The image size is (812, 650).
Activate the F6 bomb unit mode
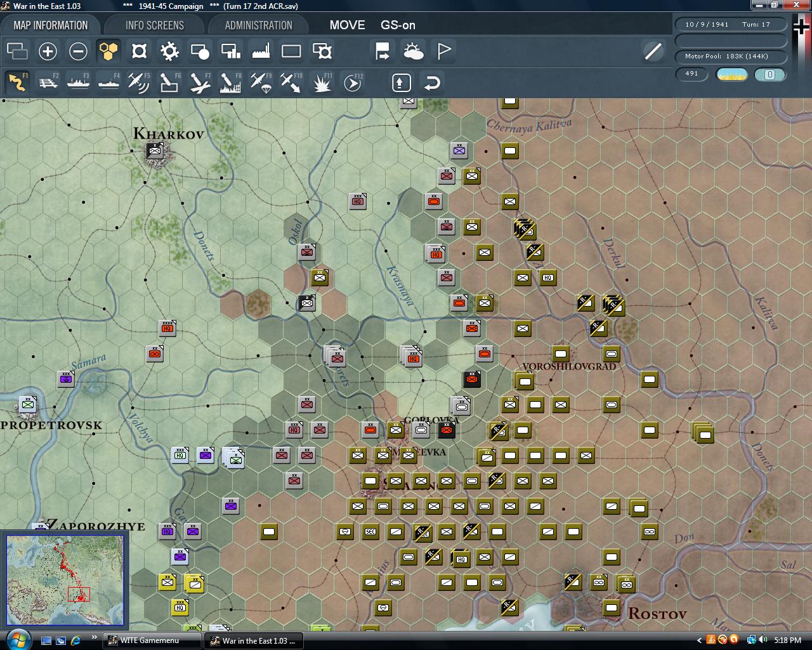(x=169, y=83)
